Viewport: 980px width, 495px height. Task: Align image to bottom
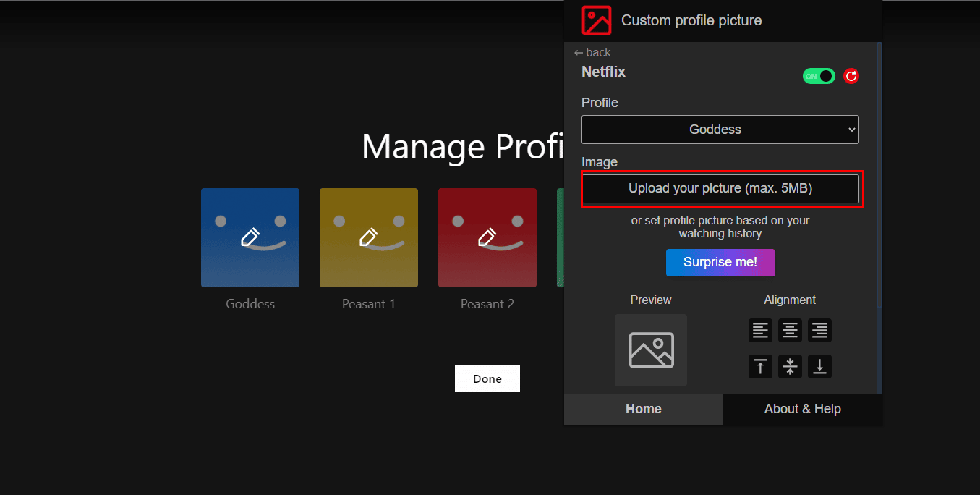point(819,366)
